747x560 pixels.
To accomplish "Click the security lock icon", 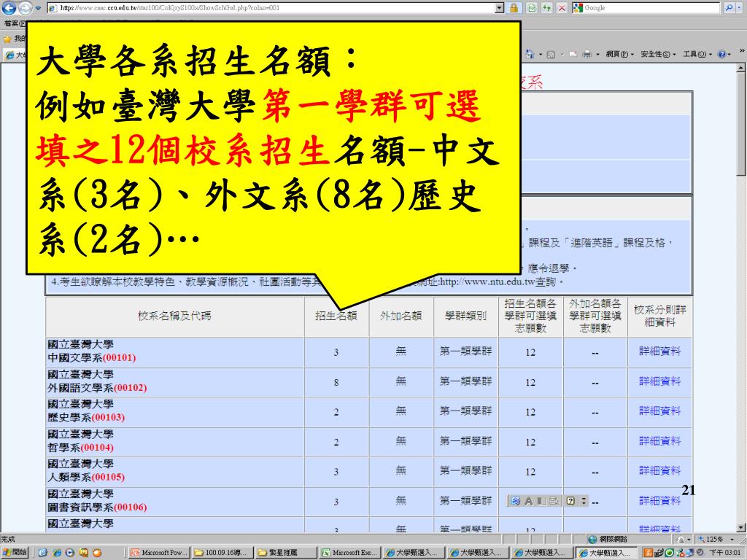I will pyautogui.click(x=514, y=8).
